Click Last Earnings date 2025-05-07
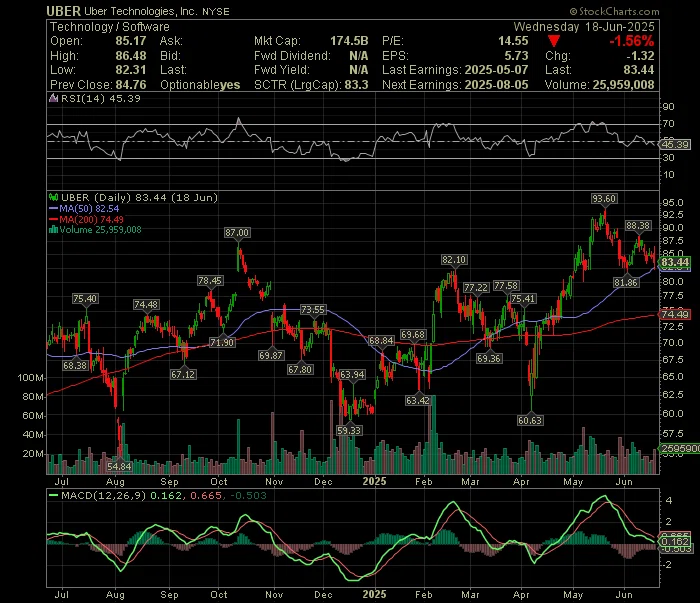Screen dimensions: 700x603 coord(496,70)
